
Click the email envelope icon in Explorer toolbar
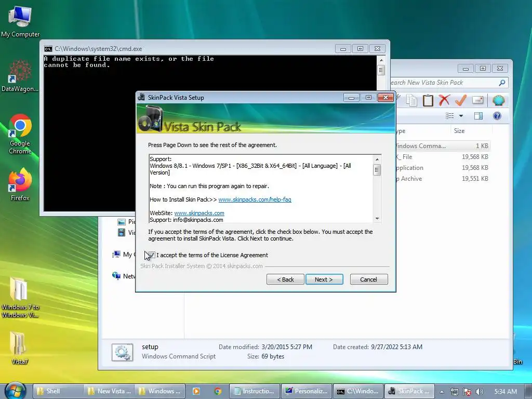477,100
